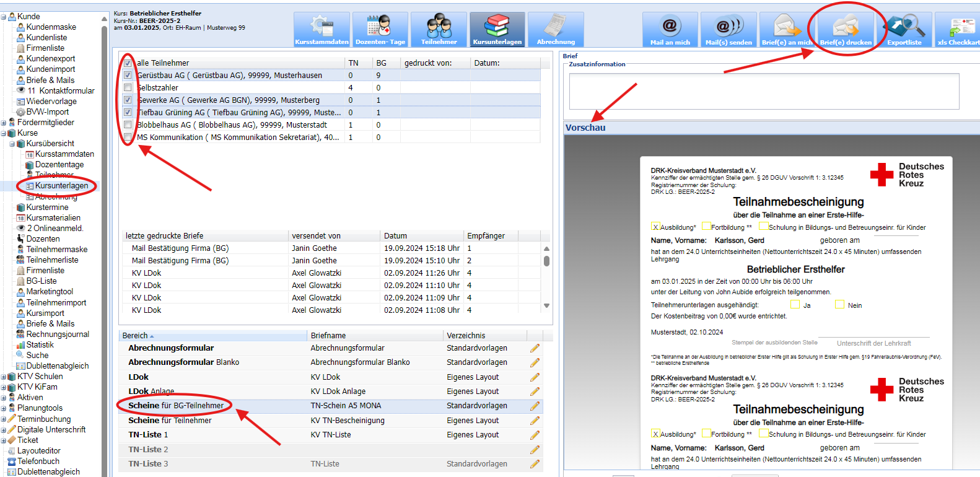The image size is (980, 477).
Task: Toggle the alle Teilnehmer checkbox
Action: [128, 63]
